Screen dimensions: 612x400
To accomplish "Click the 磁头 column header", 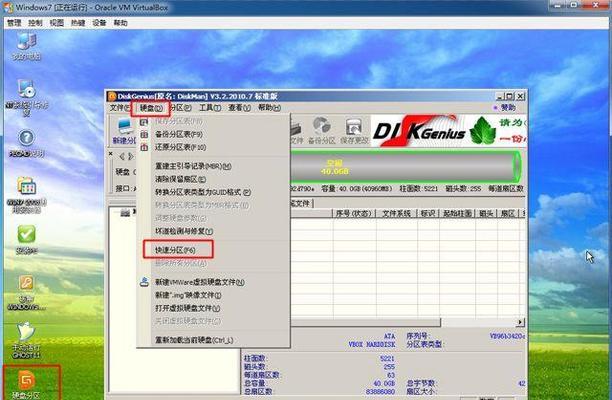I will pos(486,213).
